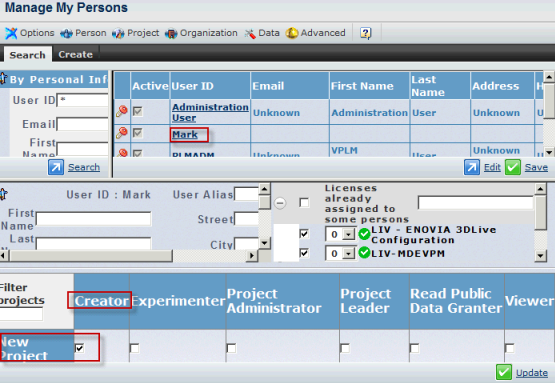The height and width of the screenshot is (383, 555).
Task: Click the up arrow of licenses list scrollbar
Action: (540, 189)
